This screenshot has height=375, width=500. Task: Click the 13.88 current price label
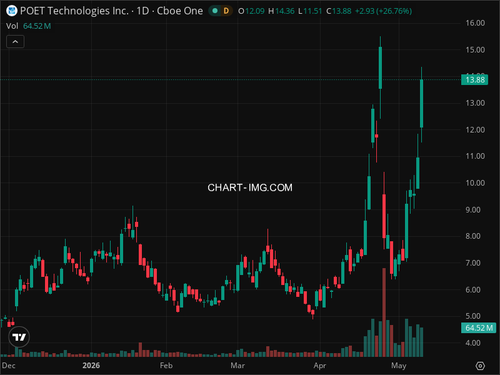tap(475, 80)
